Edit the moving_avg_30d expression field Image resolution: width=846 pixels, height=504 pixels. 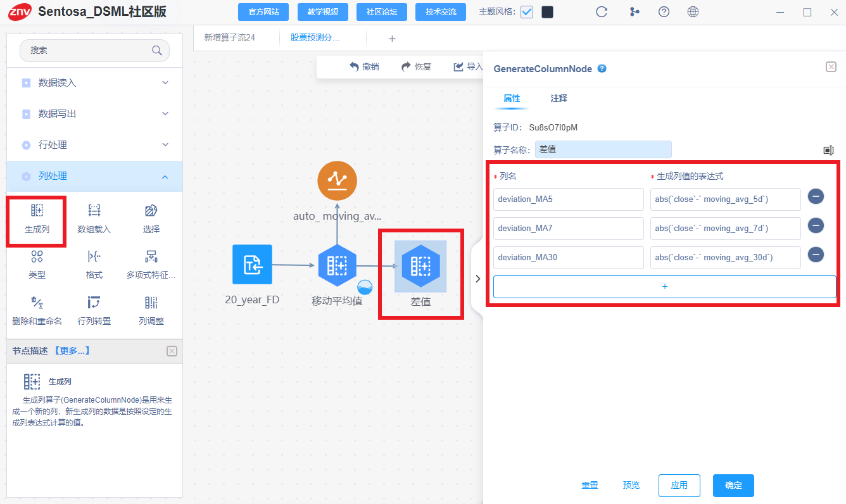point(726,257)
